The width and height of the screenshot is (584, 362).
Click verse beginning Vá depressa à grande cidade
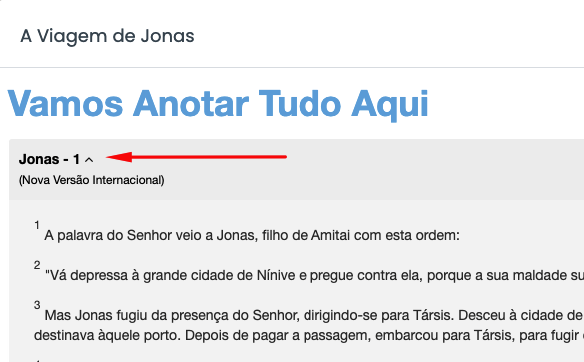314,276
